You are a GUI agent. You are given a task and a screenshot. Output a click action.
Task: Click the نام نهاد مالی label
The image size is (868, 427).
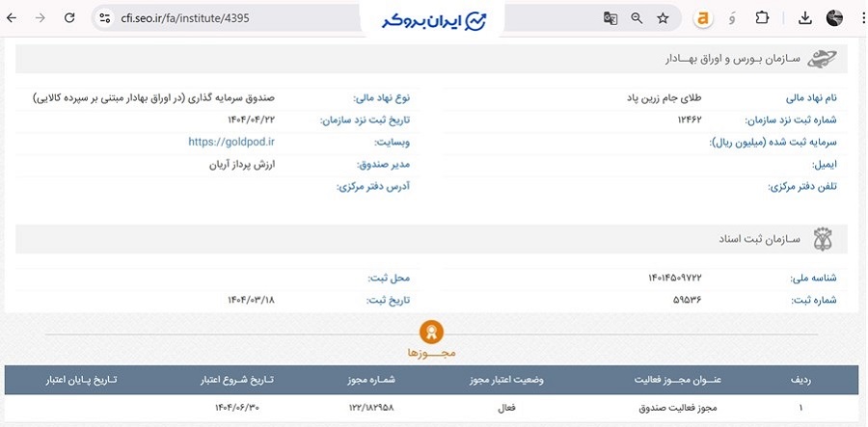click(811, 98)
